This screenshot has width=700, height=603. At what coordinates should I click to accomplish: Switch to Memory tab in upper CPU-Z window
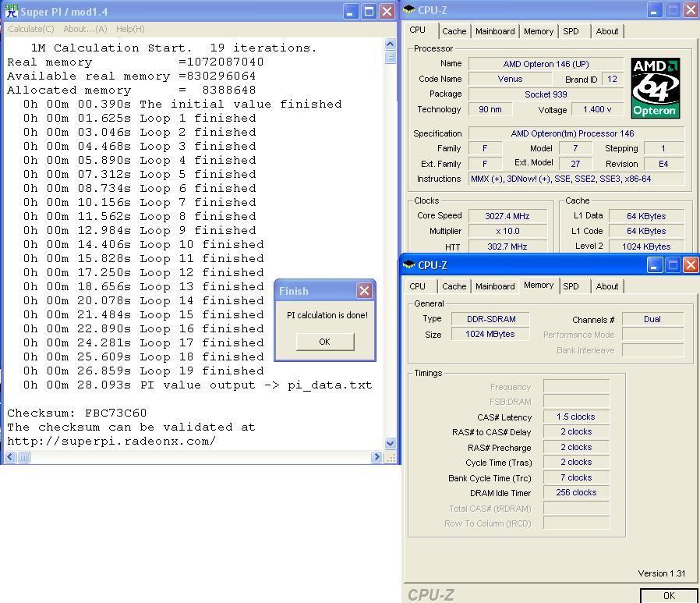539,31
